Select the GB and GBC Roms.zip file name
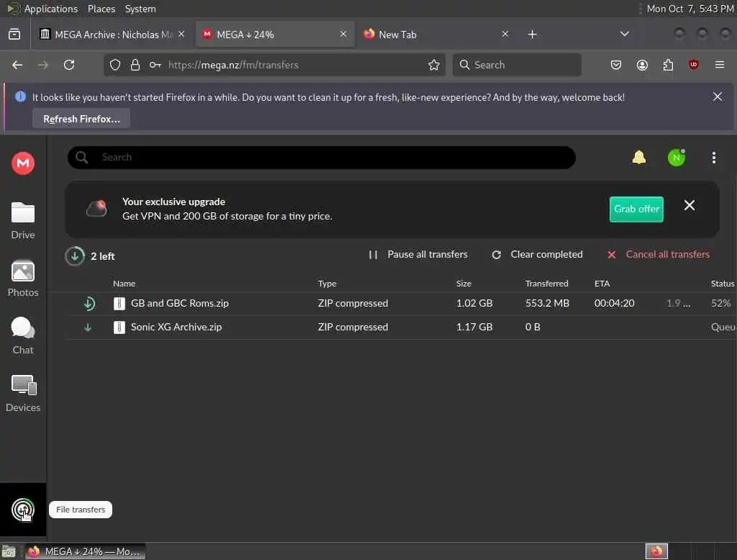Screen dimensions: 737x560 [x=179, y=303]
